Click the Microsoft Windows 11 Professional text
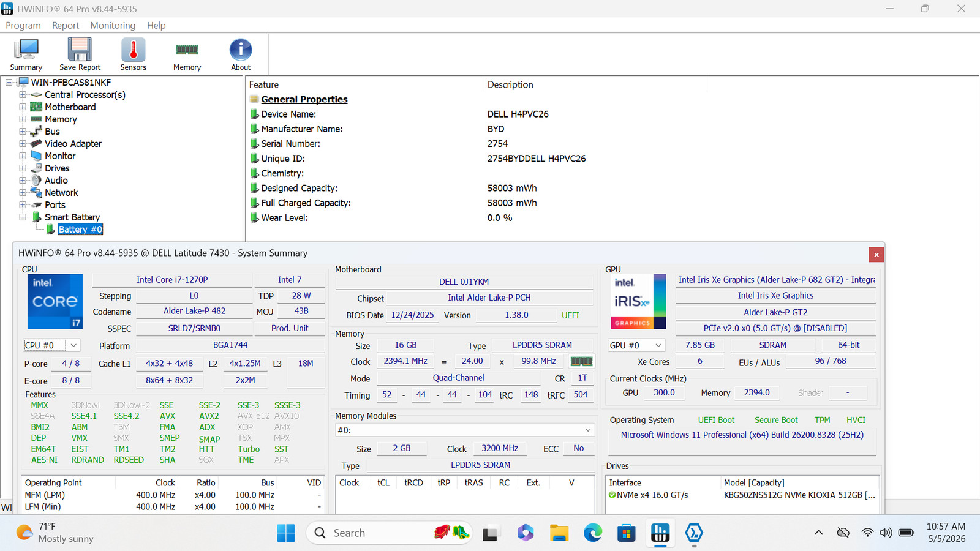The width and height of the screenshot is (980, 551). point(742,435)
